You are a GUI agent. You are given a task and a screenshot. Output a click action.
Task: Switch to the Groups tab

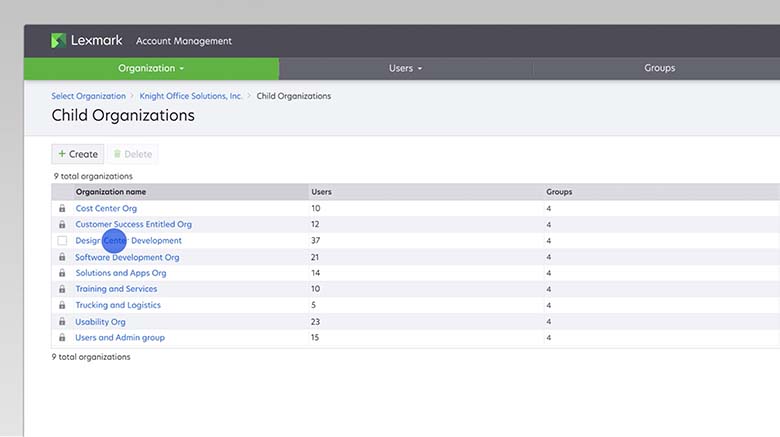click(x=659, y=69)
